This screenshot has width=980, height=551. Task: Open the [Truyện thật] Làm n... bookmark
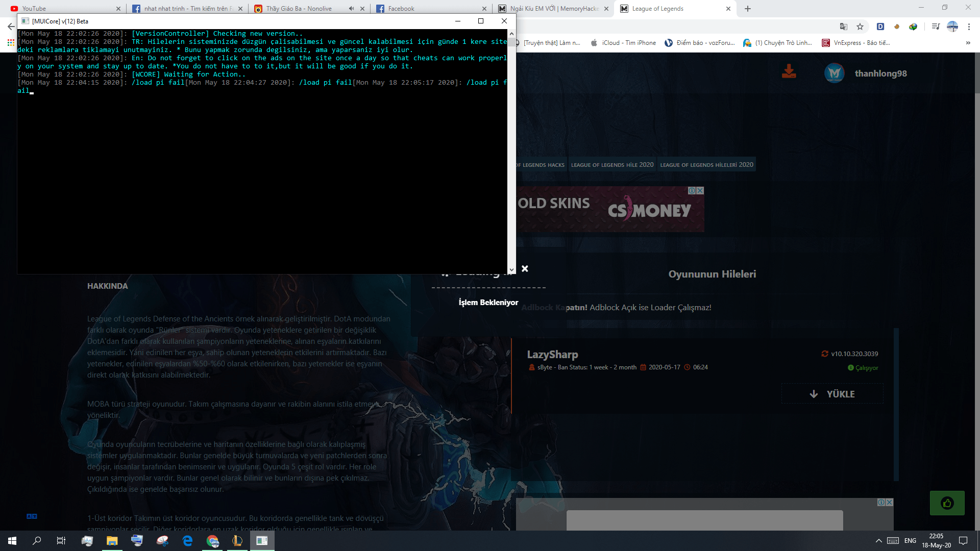coord(549,43)
